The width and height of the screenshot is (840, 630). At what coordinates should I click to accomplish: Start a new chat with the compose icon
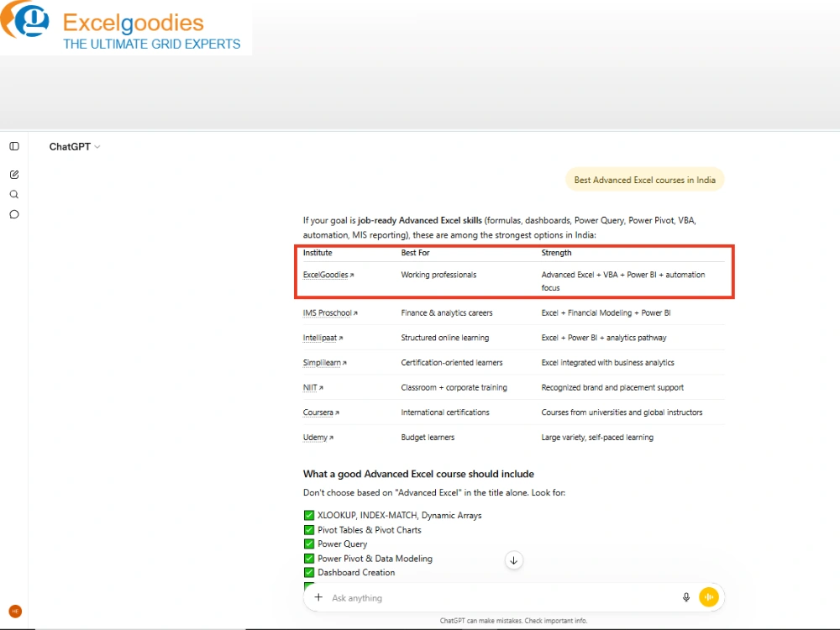[x=14, y=175]
